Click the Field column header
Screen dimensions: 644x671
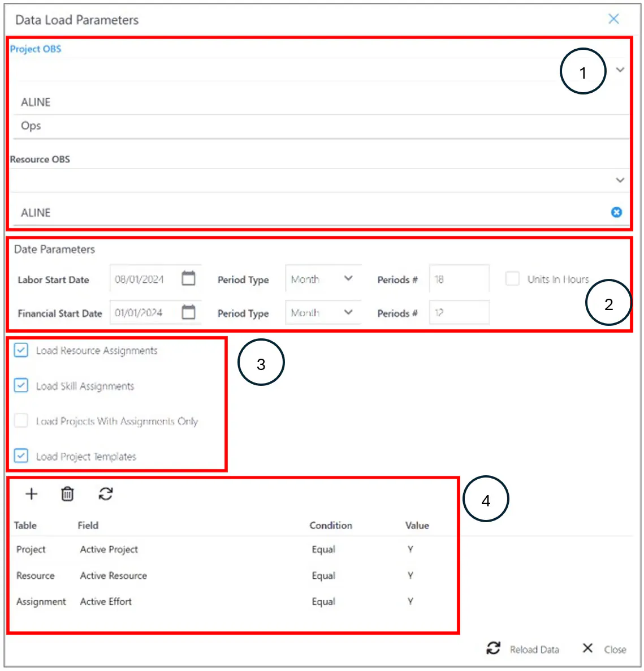click(x=88, y=526)
